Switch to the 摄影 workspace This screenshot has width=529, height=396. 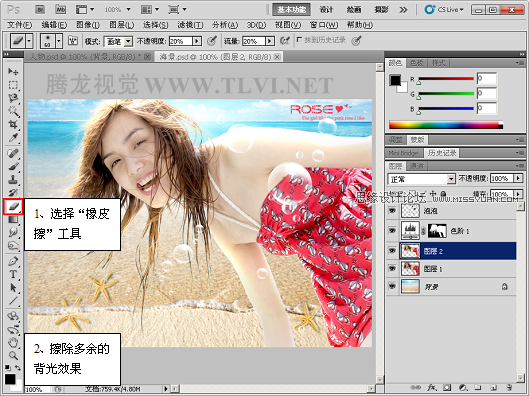[x=381, y=10]
